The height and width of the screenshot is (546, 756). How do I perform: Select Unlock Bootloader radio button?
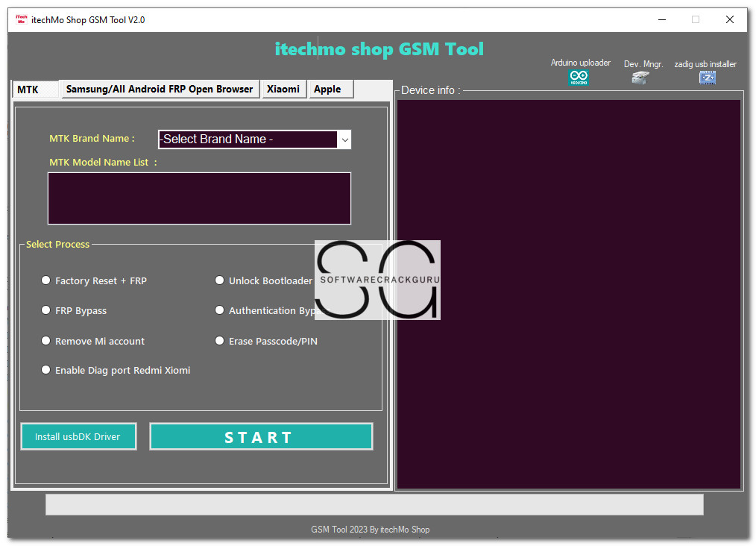coord(219,280)
